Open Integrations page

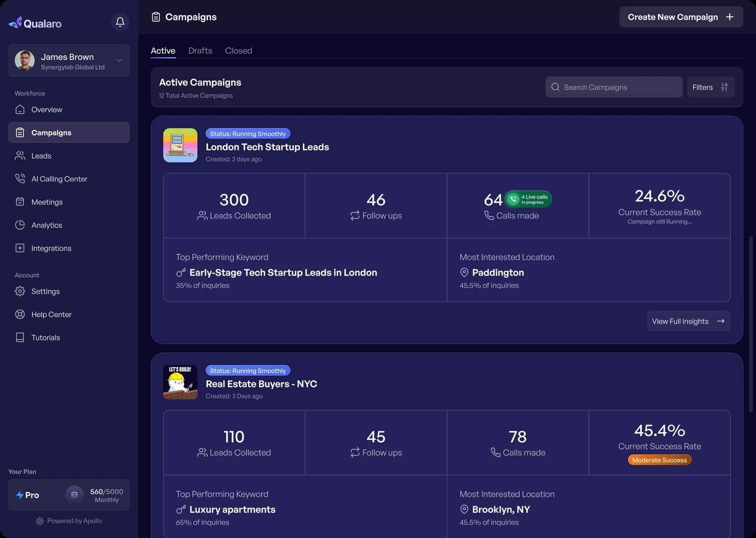tap(69, 249)
